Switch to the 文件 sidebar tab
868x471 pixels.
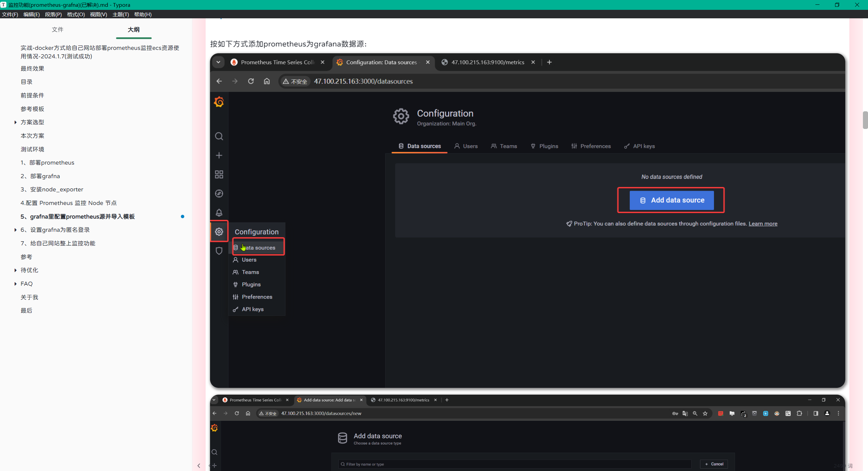coord(57,30)
